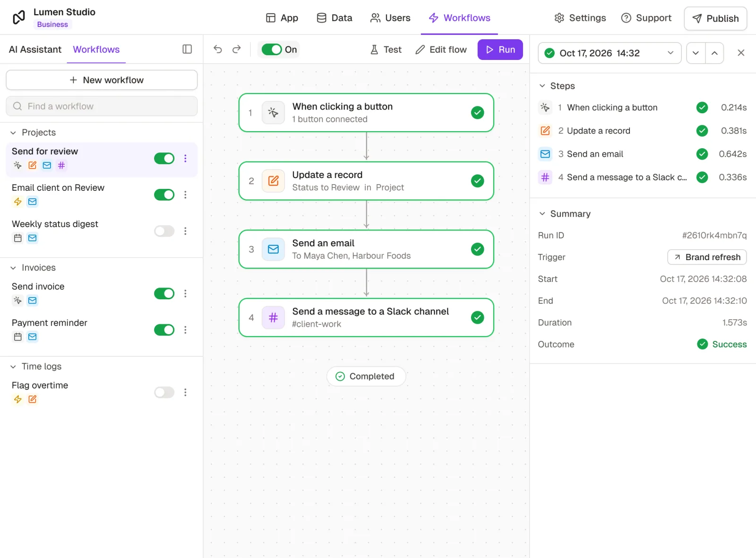Open options menu for Email client on Review
The image size is (756, 558).
tap(185, 194)
